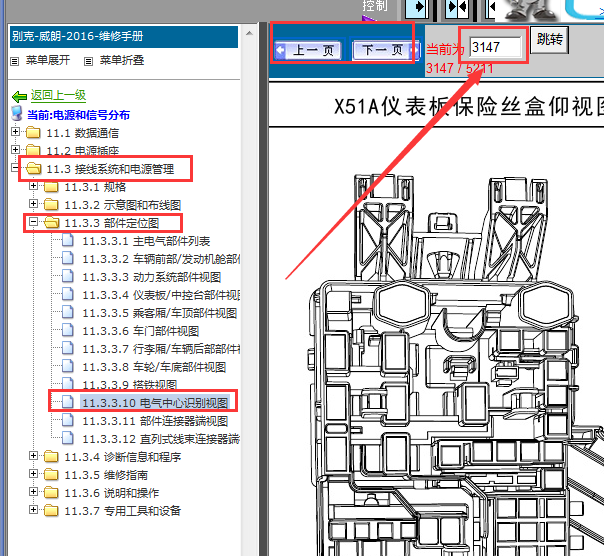Open 11.3.3.7 行李厢/车辆后部部件 page
Screen dimensions: 604x556
coord(161,349)
